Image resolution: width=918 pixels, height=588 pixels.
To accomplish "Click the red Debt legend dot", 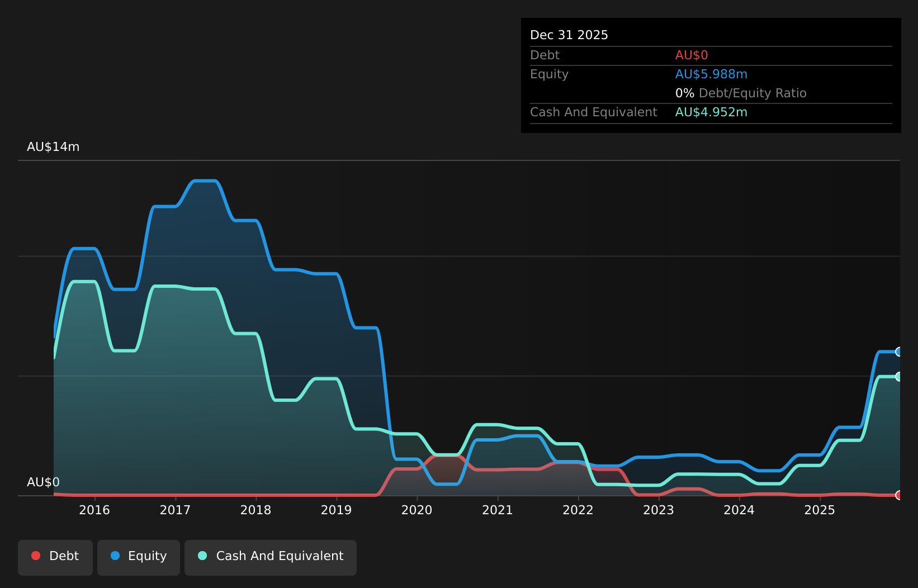I will click(x=36, y=556).
